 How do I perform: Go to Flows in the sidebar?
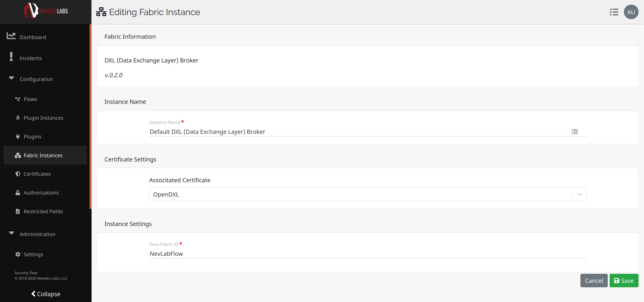click(30, 99)
